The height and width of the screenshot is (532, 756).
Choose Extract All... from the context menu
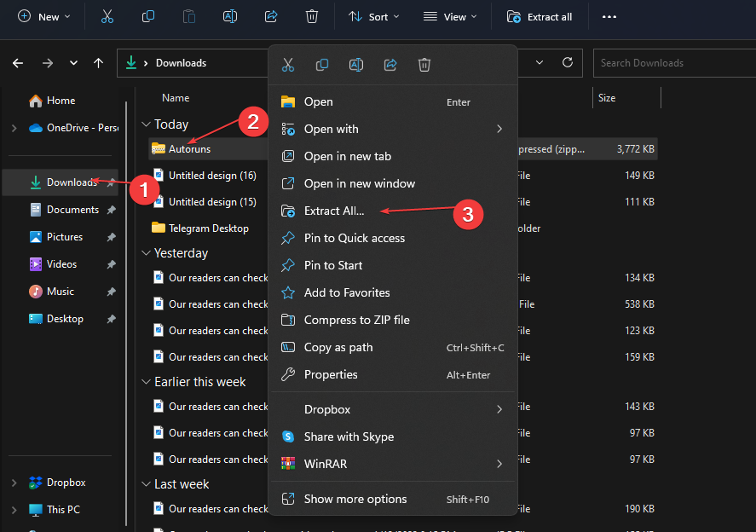333,211
